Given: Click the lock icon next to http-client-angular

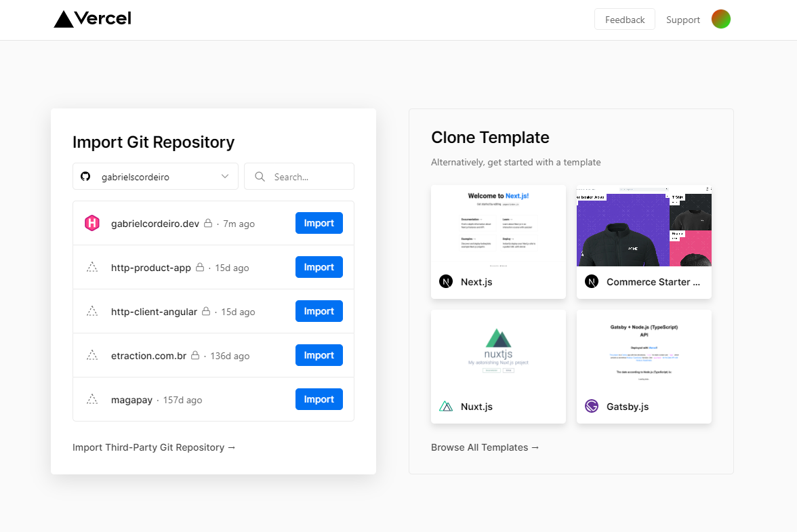Looking at the screenshot, I should (x=206, y=311).
